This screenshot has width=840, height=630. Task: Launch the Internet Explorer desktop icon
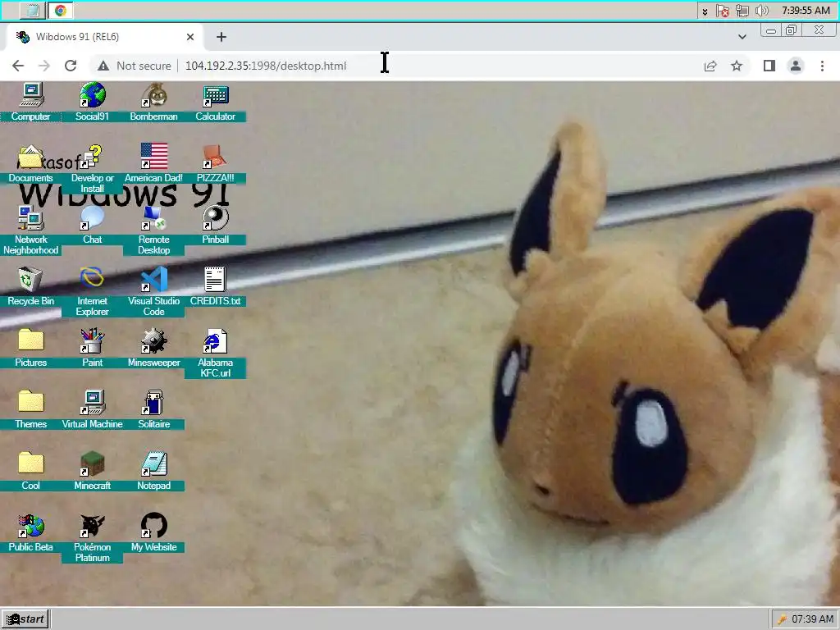click(x=92, y=291)
